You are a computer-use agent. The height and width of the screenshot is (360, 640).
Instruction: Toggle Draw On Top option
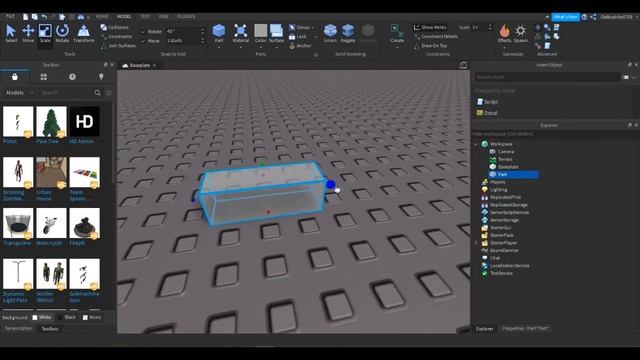click(430, 46)
